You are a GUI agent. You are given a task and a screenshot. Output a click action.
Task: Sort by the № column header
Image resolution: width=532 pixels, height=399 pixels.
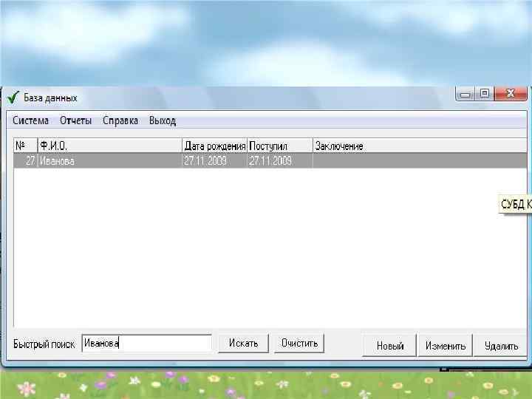[25, 146]
